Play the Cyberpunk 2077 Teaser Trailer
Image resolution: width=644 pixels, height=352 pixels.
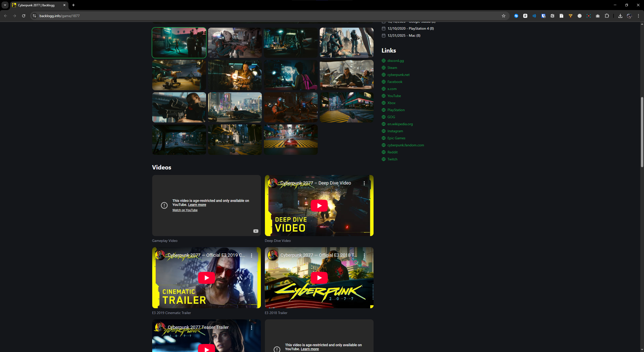click(207, 348)
